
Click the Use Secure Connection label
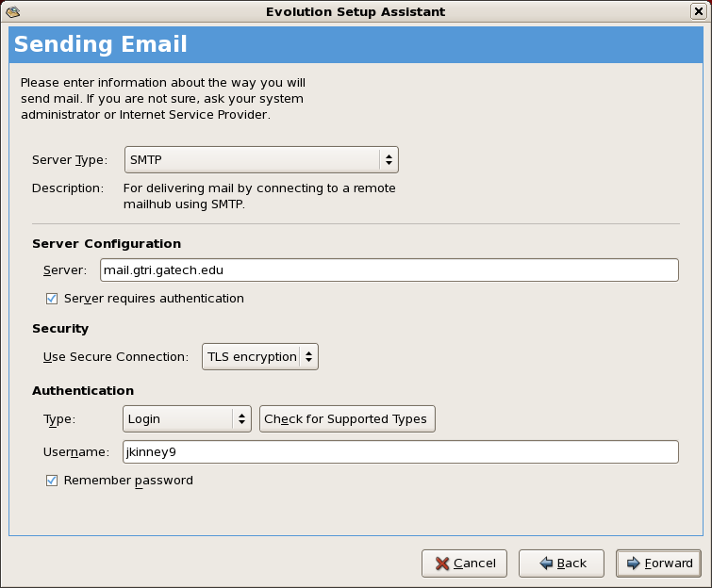point(116,357)
